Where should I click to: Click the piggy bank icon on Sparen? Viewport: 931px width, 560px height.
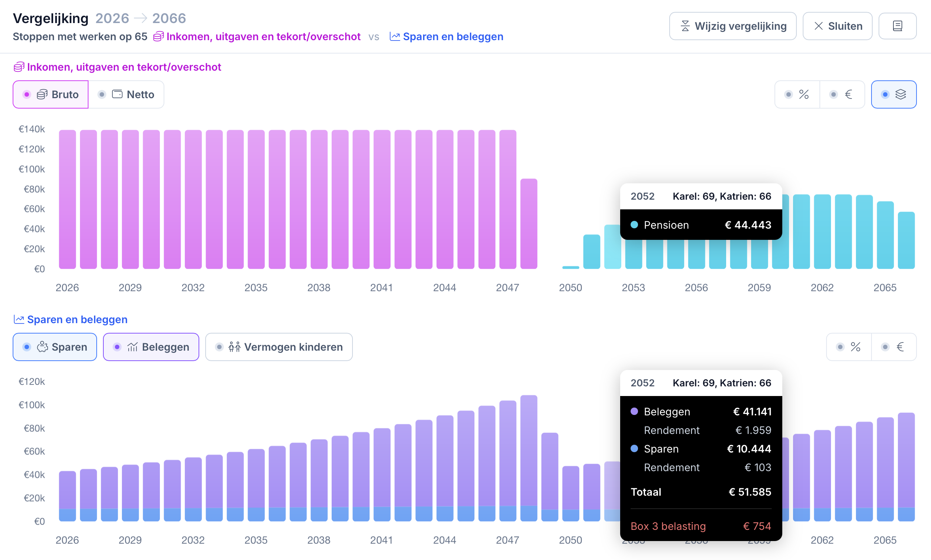pyautogui.click(x=43, y=347)
